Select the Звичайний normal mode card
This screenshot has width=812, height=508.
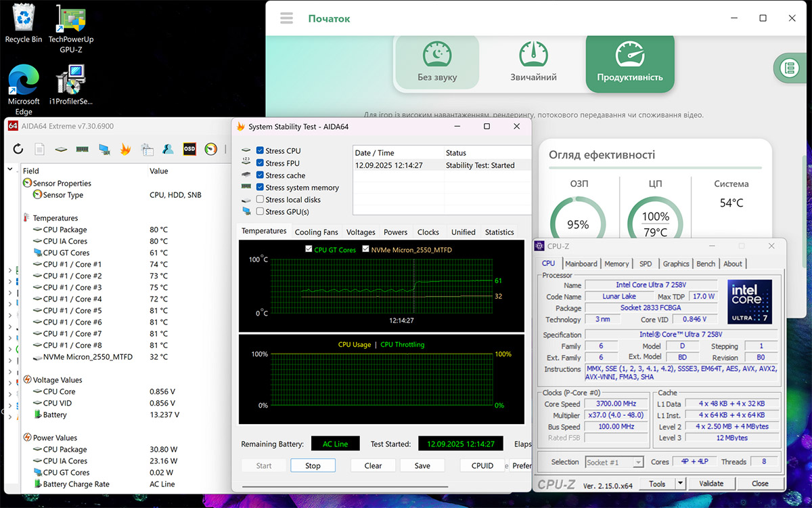coord(533,62)
